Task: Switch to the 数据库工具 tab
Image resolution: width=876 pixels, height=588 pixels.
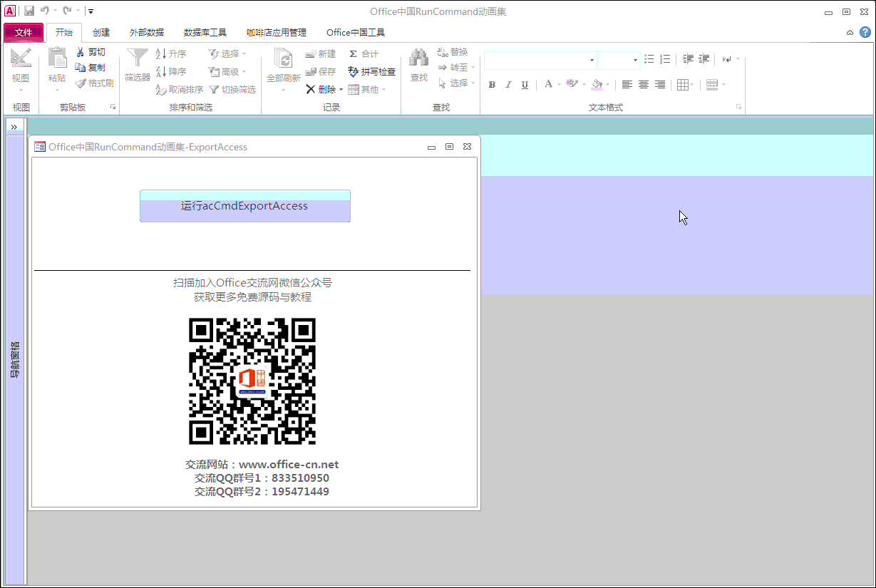Action: coord(205,33)
